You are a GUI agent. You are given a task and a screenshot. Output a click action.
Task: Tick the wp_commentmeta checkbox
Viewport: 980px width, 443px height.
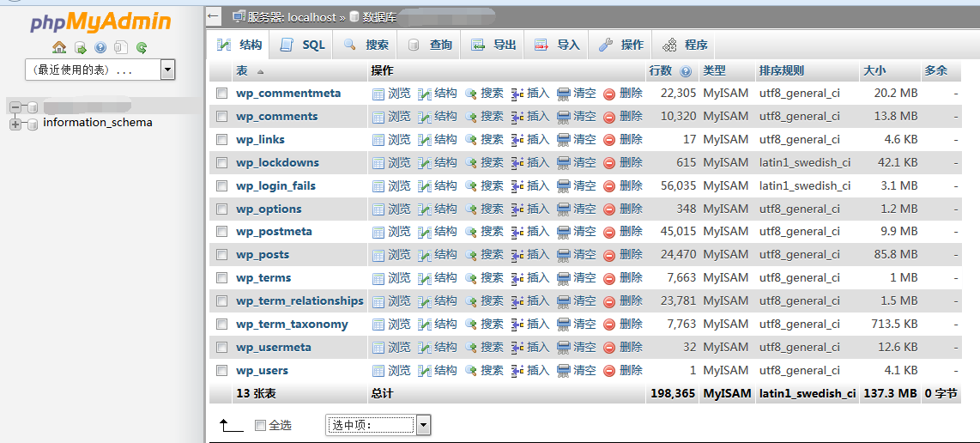221,94
